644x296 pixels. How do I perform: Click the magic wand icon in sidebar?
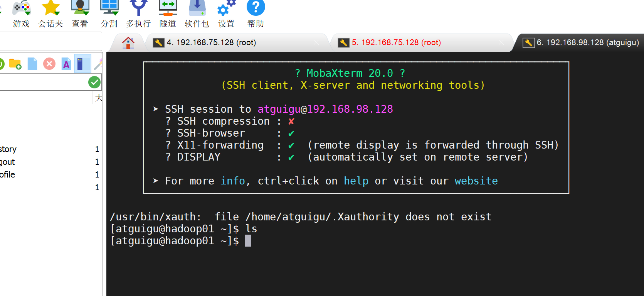pyautogui.click(x=98, y=64)
